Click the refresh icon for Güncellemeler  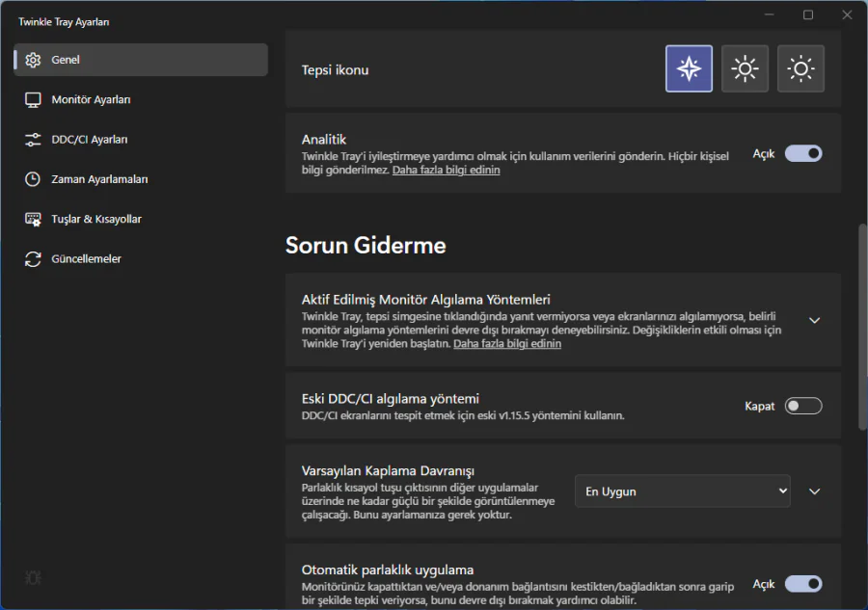33,259
